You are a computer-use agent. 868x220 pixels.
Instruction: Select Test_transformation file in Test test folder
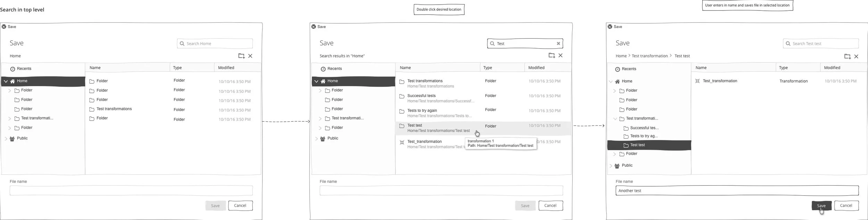click(779, 81)
